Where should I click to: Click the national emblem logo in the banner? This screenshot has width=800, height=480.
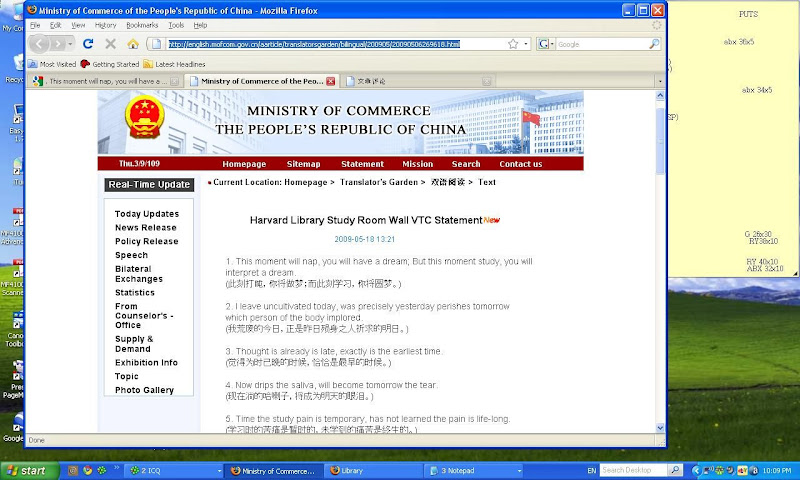tap(145, 118)
